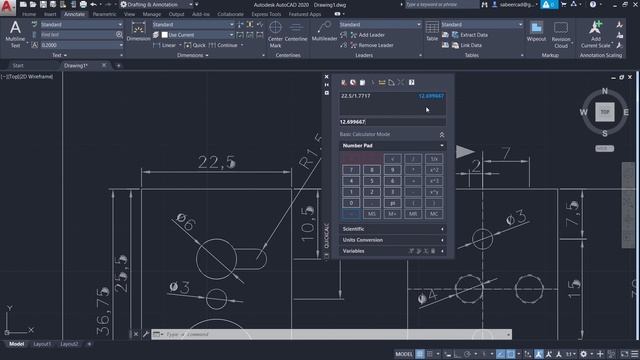The image size is (640, 360).
Task: Click the Quick dimension button
Action: 195,45
